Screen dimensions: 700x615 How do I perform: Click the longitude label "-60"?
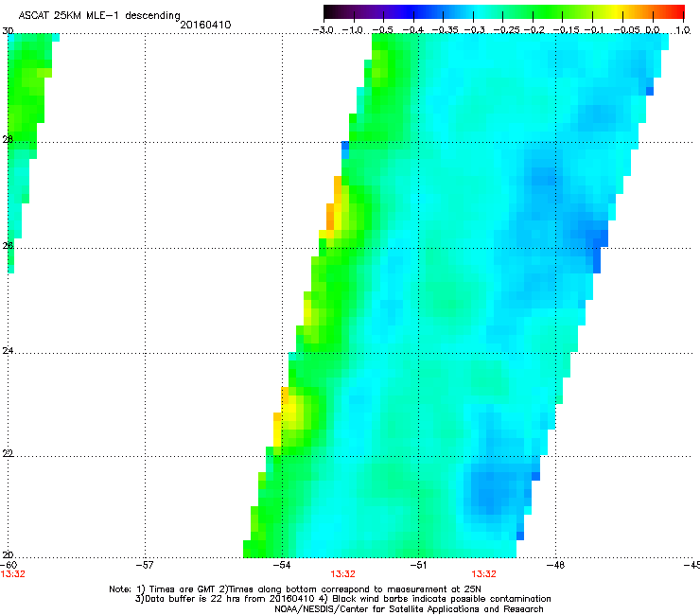(x=9, y=565)
